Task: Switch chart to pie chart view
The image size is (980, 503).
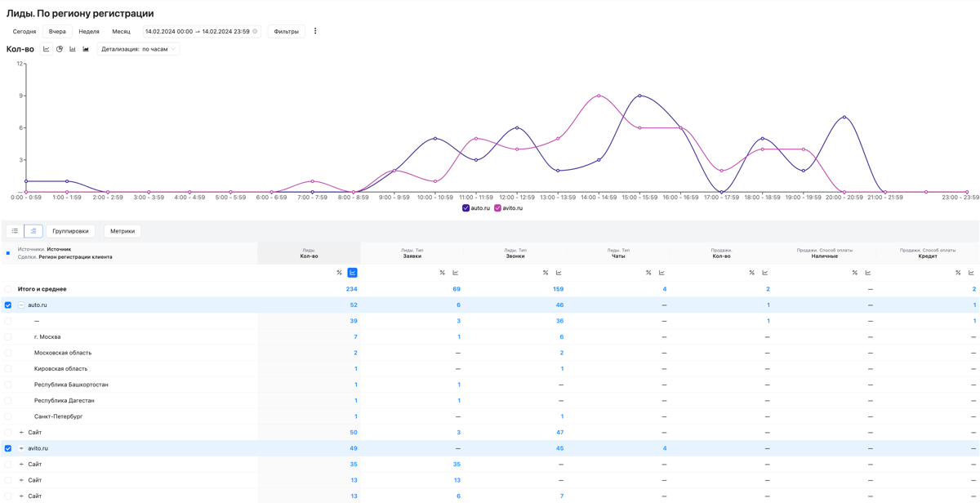Action: [60, 49]
